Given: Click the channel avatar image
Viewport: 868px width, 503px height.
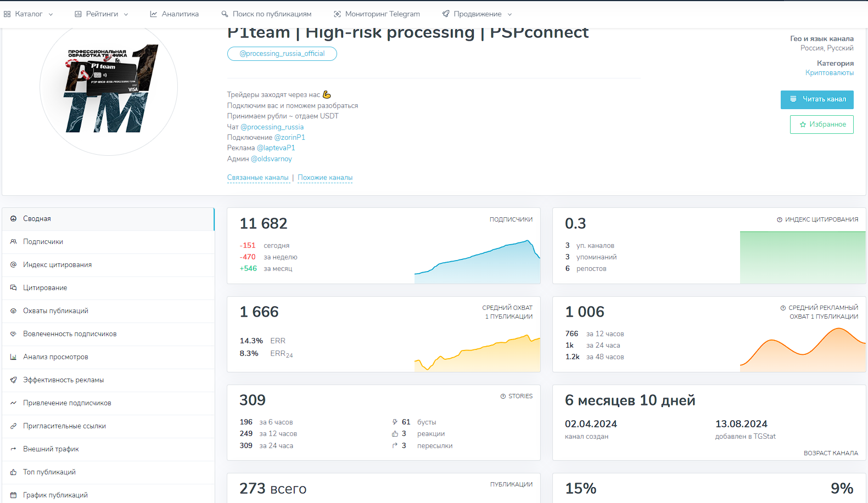Looking at the screenshot, I should click(x=109, y=87).
